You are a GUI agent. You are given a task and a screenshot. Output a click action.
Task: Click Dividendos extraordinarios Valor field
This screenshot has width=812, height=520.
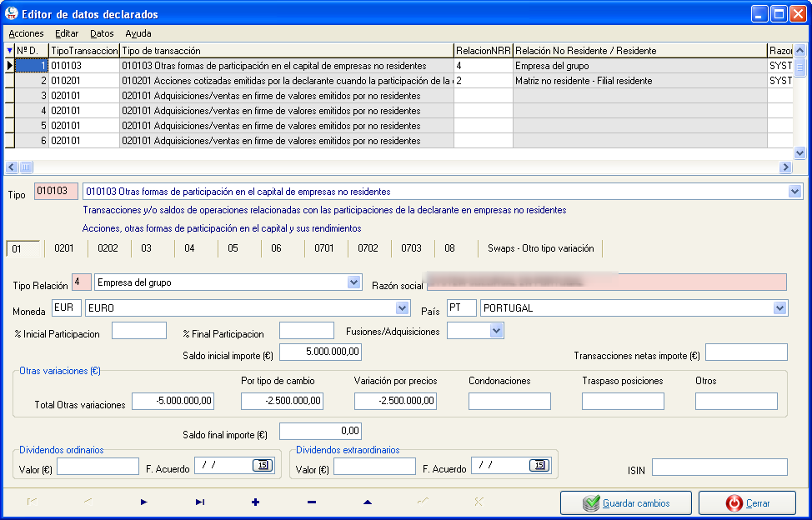tap(374, 466)
